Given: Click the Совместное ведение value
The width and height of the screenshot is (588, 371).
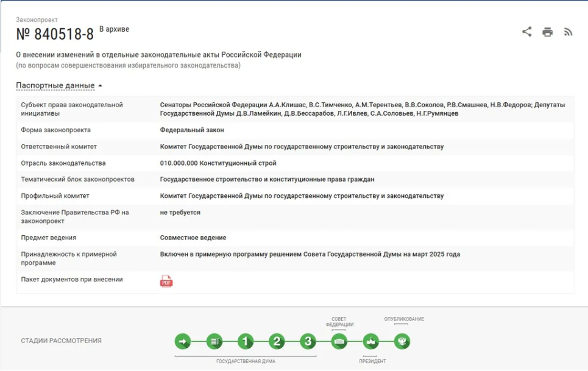Looking at the screenshot, I should (193, 238).
